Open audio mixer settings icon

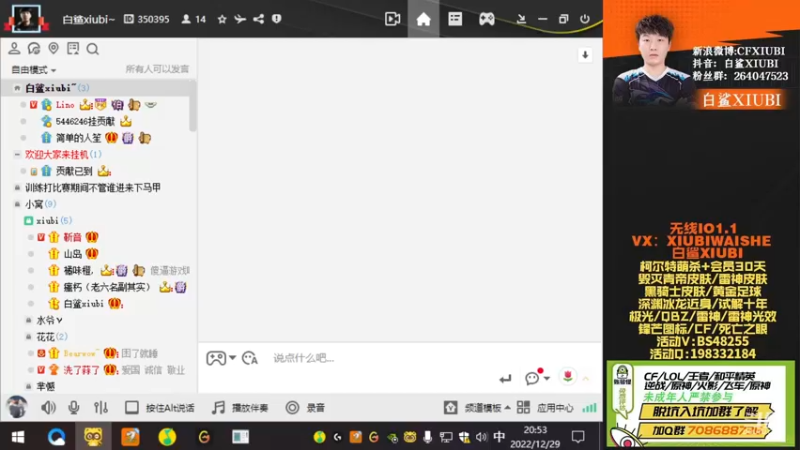[x=101, y=407]
